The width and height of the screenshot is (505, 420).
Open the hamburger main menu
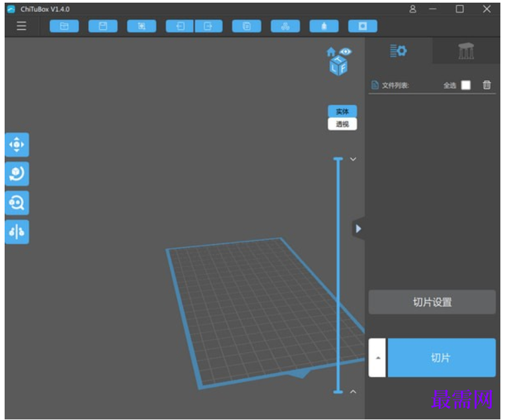point(21,26)
